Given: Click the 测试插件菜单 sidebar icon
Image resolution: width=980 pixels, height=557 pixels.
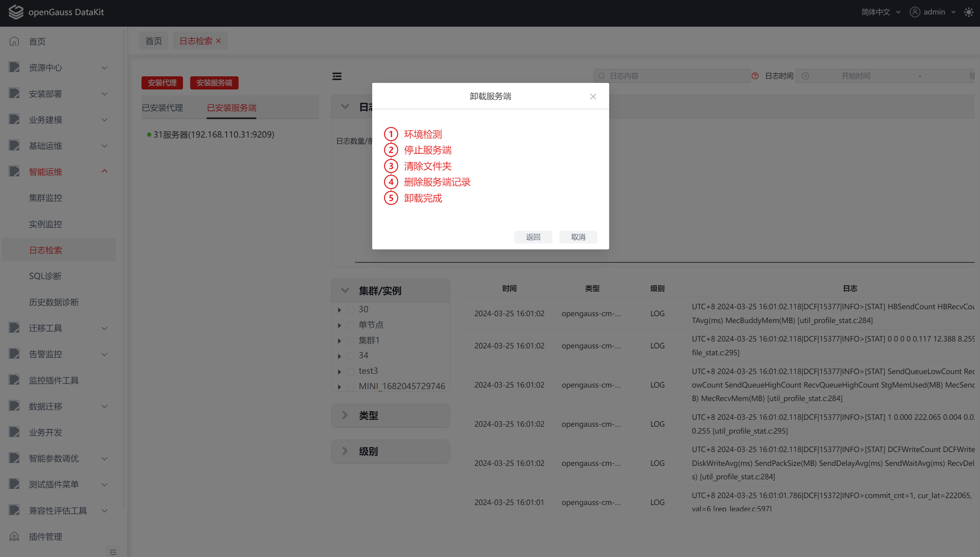Looking at the screenshot, I should pos(14,484).
